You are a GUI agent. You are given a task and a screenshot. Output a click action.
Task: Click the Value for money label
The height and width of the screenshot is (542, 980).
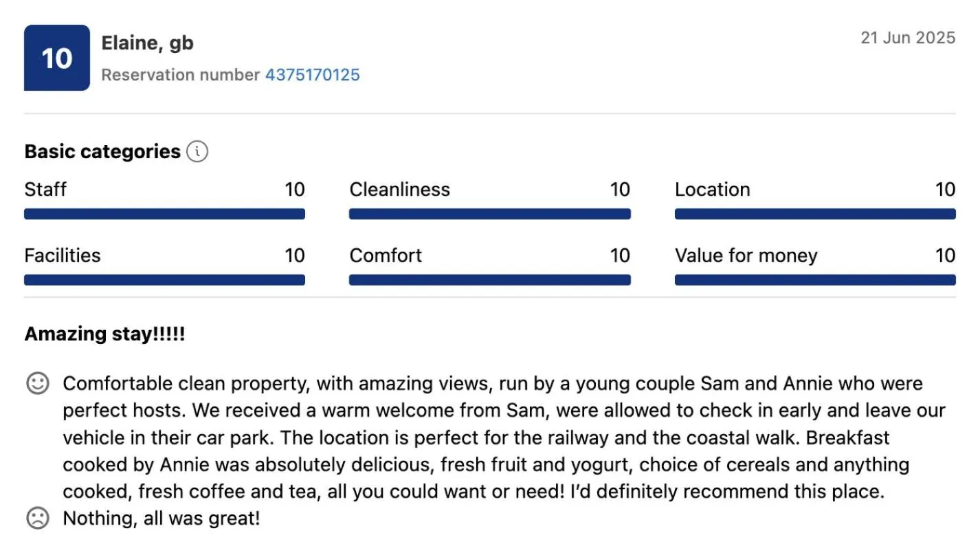pos(746,256)
